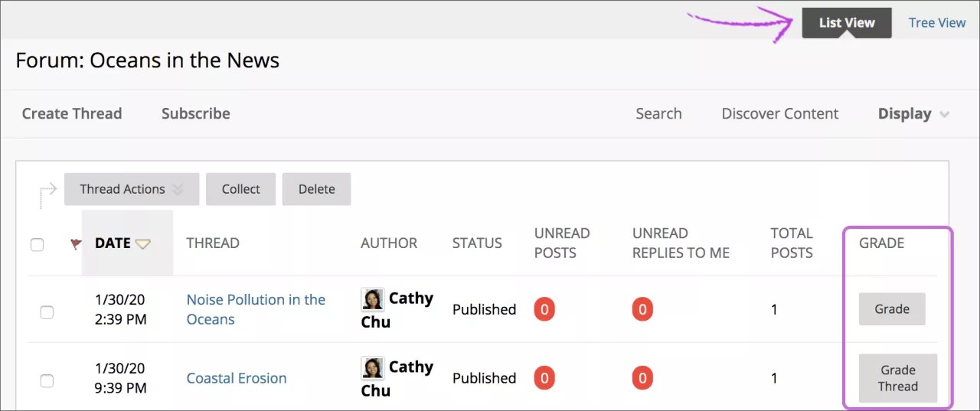980x411 pixels.
Task: Check the Coastal Erosion thread checkbox
Action: pyautogui.click(x=47, y=380)
